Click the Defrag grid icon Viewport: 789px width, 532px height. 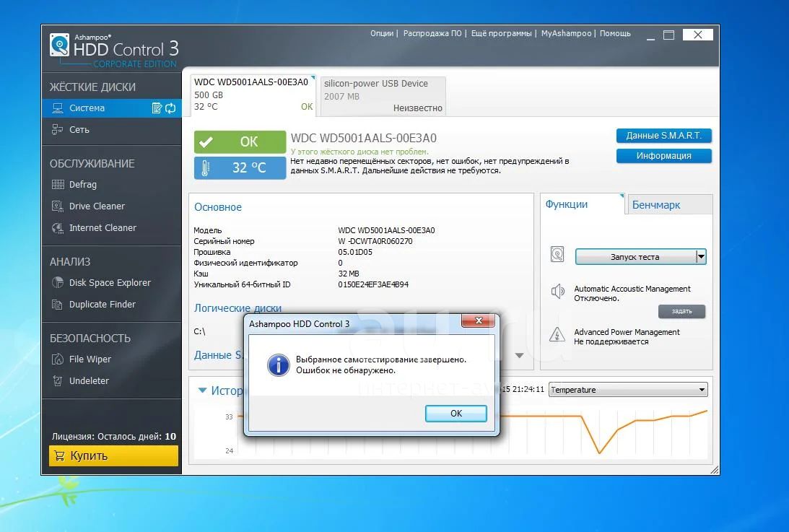[58, 185]
